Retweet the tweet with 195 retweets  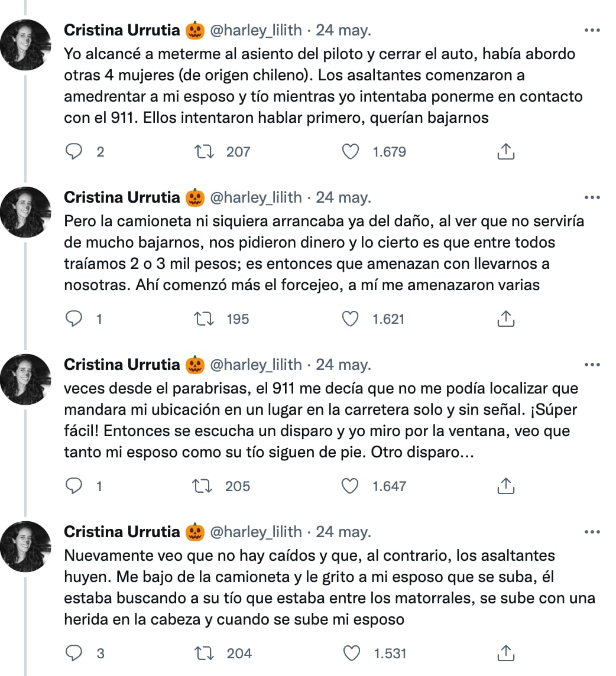point(204,319)
